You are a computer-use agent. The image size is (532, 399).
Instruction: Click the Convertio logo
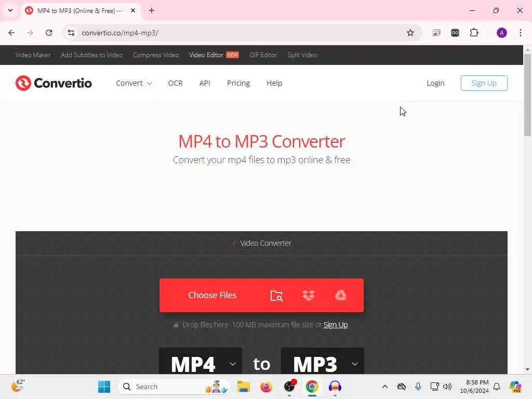pyautogui.click(x=54, y=83)
